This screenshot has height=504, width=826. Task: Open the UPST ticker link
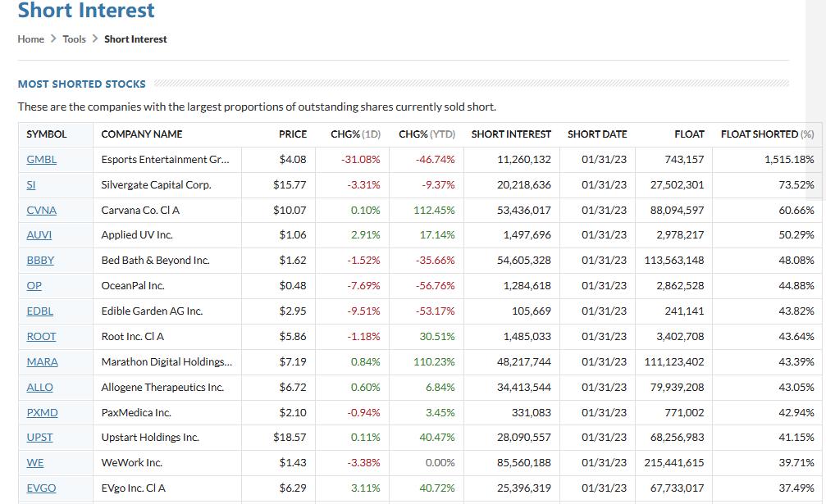tap(39, 437)
